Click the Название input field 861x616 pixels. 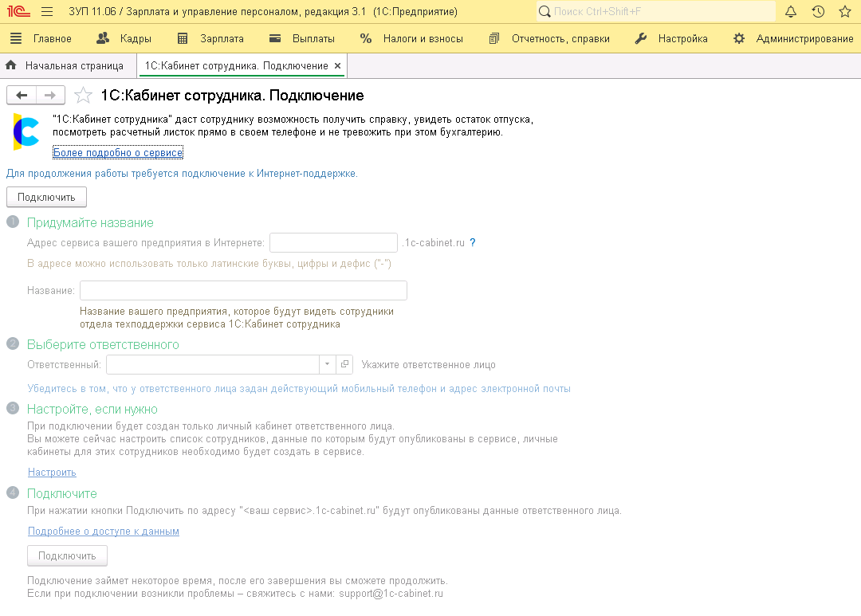pos(243,290)
